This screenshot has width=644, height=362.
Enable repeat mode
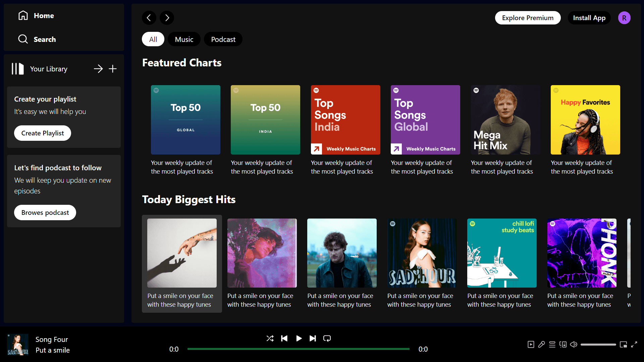[327, 339]
